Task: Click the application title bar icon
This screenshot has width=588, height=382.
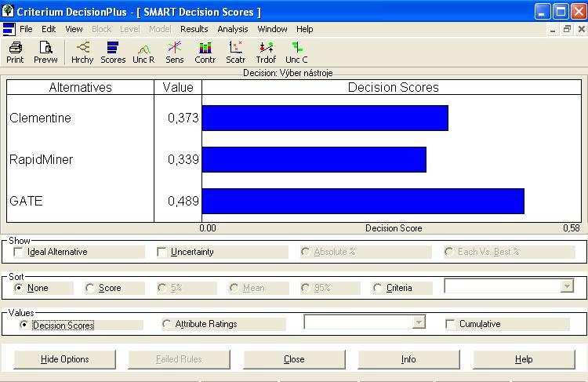Action: point(8,11)
